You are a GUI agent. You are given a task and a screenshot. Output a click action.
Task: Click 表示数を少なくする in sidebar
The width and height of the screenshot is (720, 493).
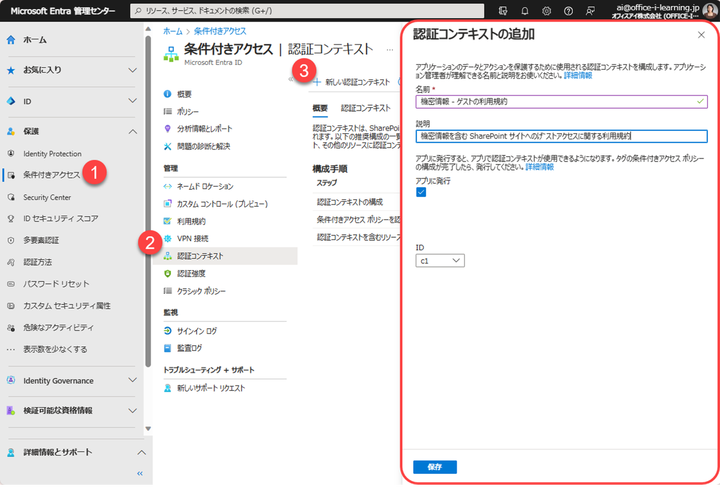(x=55, y=349)
